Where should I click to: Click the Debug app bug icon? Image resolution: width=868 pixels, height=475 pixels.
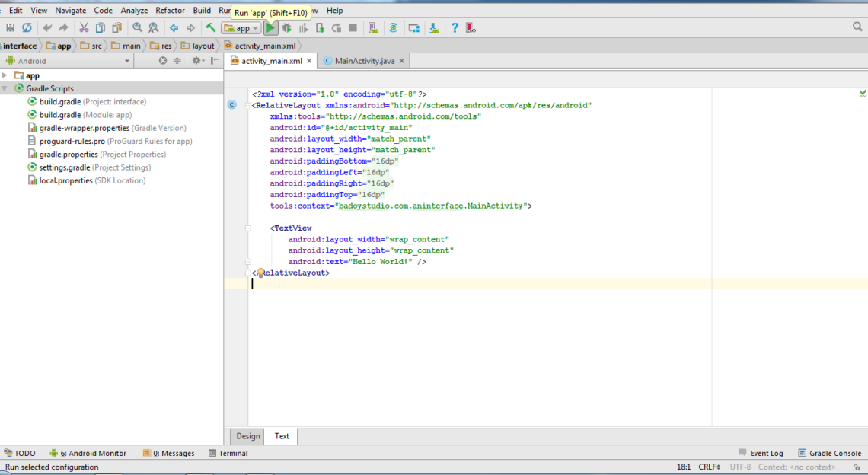pos(287,28)
